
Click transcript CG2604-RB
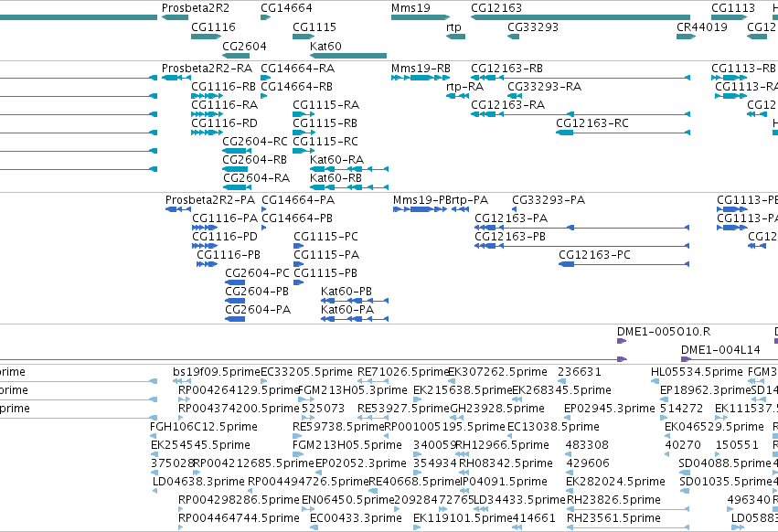(x=254, y=160)
